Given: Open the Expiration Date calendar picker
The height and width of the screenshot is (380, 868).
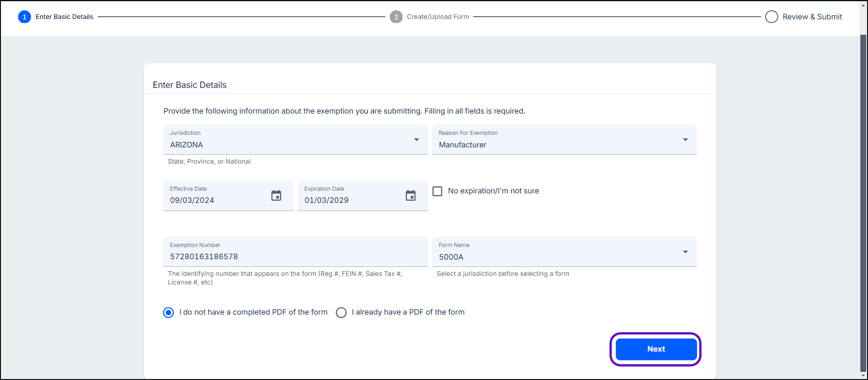Looking at the screenshot, I should (x=411, y=196).
